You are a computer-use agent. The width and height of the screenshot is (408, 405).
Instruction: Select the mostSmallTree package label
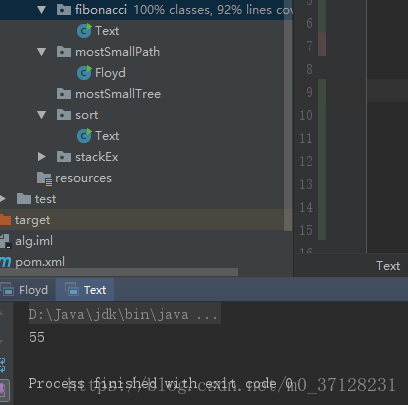(118, 94)
